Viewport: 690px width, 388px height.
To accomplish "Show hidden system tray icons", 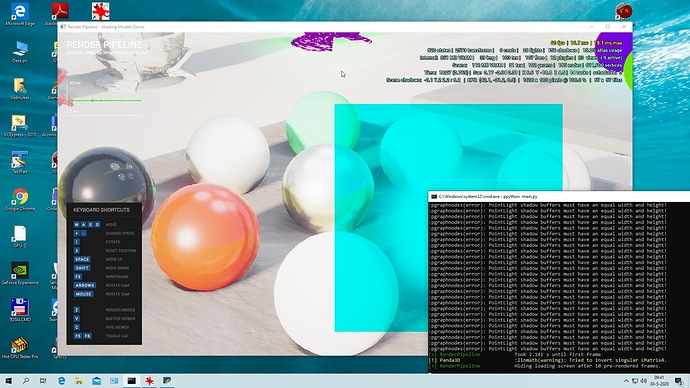I will click(x=626, y=381).
